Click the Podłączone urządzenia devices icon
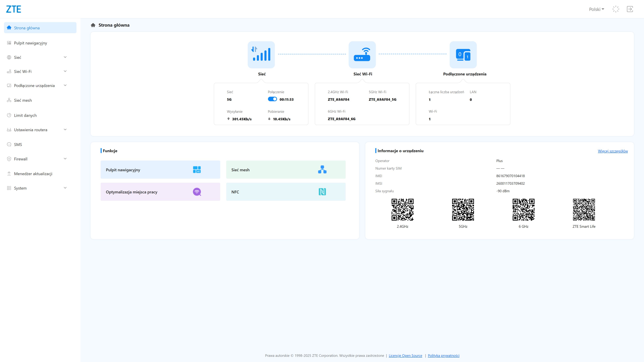The height and width of the screenshot is (362, 644). point(463,54)
